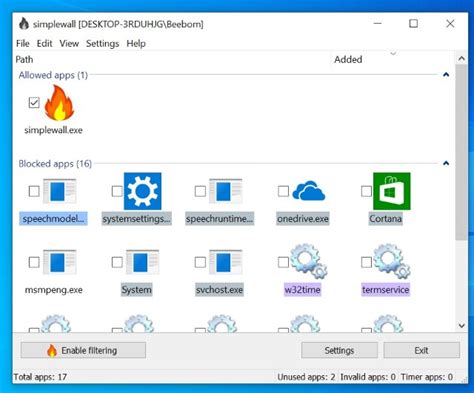
Task: Click Total apps: 17 in status bar
Action: [40, 377]
